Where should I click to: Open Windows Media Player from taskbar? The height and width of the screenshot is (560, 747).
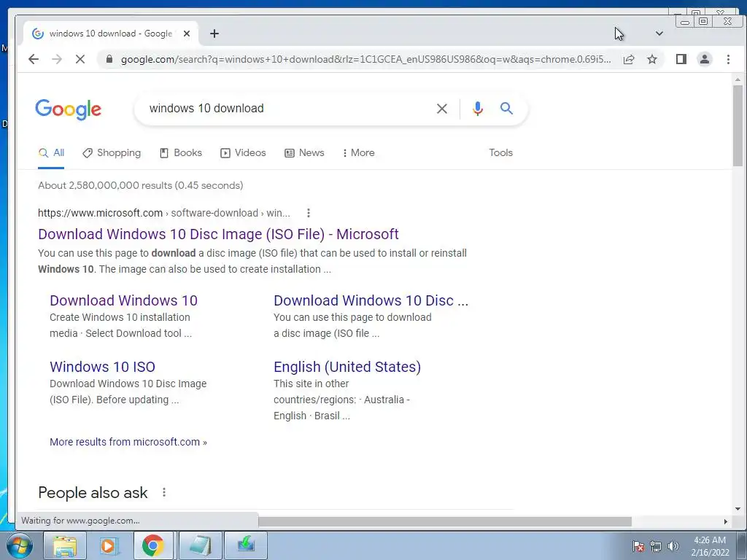tap(109, 545)
